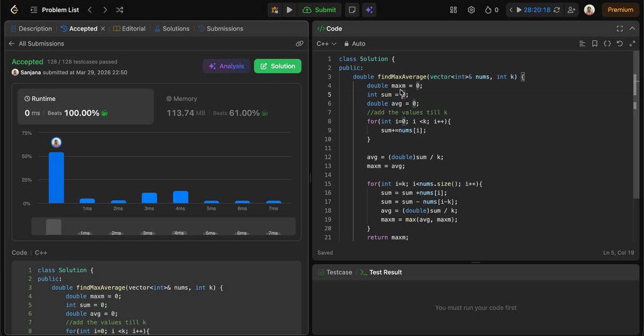Close the Accepted tab
Viewport: 644px width, 336px height.
tap(103, 28)
